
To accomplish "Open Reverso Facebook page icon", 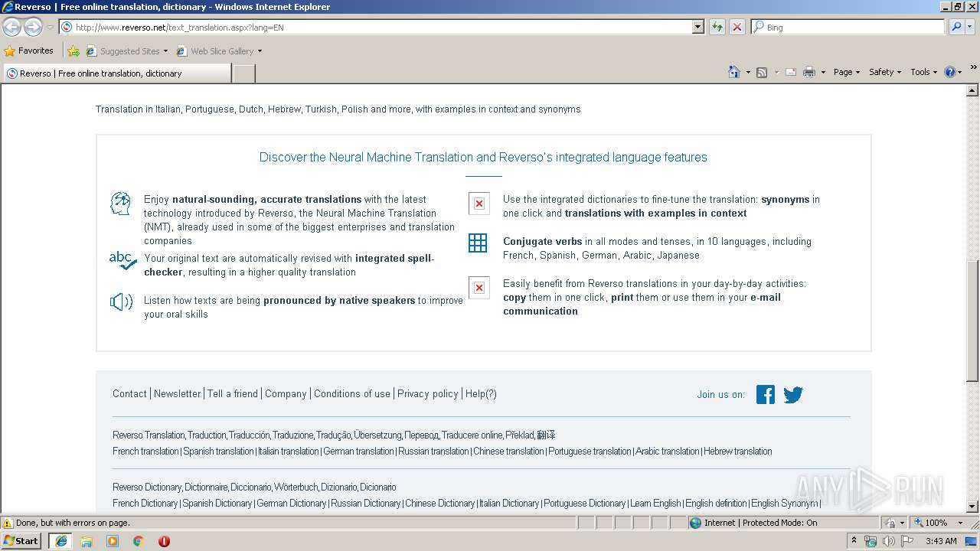I will 766,394.
